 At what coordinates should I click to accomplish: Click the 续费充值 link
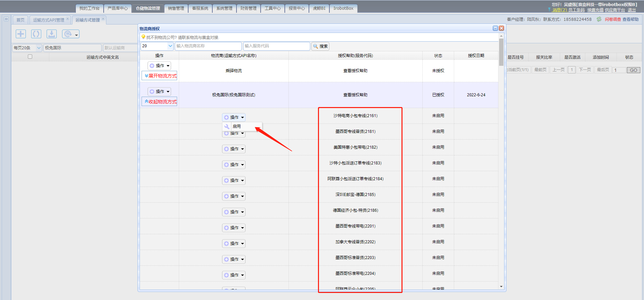pos(595,10)
